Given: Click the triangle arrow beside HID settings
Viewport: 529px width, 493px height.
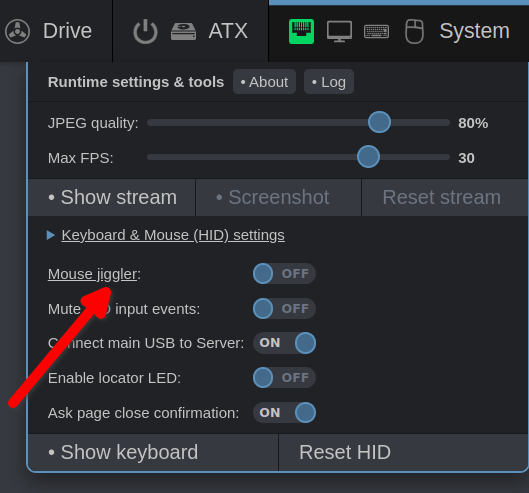Looking at the screenshot, I should 51,235.
